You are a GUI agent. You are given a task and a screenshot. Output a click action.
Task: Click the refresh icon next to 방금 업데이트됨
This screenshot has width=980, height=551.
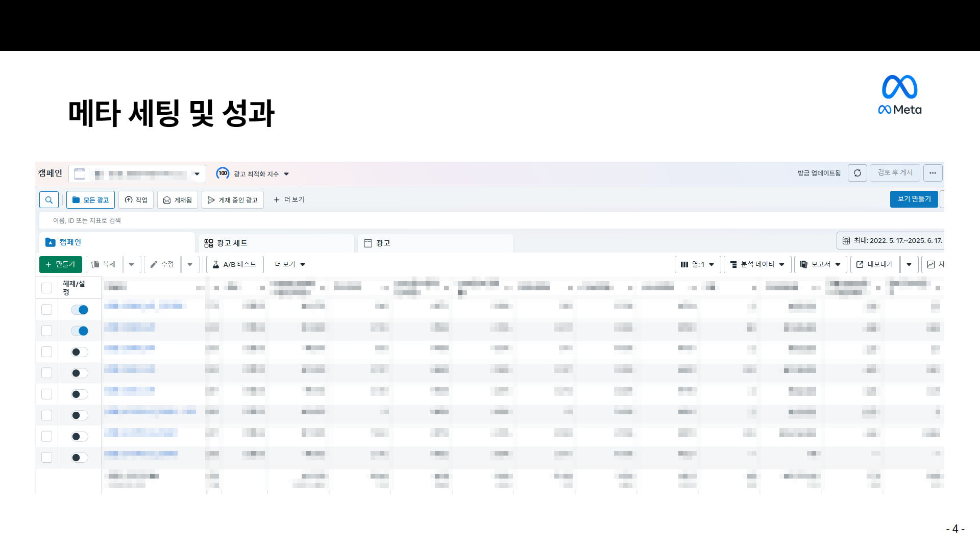point(857,173)
